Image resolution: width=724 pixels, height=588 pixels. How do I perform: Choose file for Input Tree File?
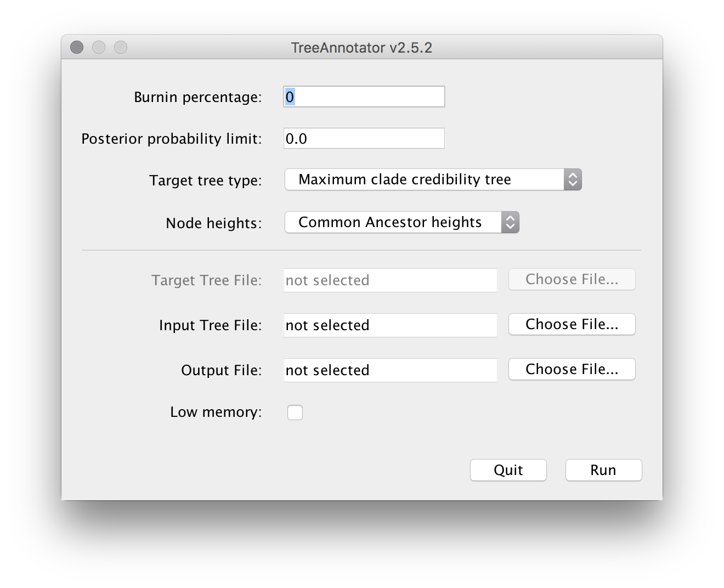[x=572, y=324]
